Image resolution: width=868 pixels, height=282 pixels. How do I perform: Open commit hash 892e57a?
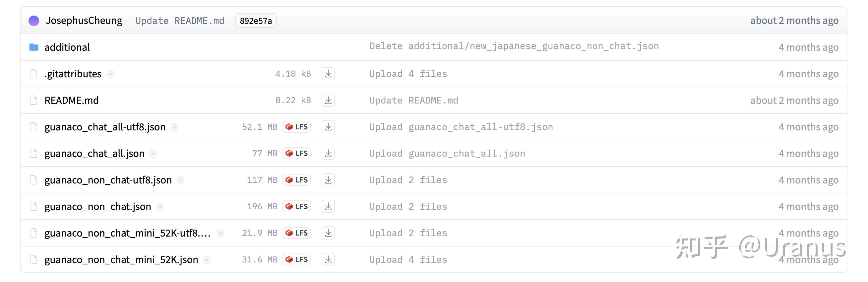click(x=255, y=21)
